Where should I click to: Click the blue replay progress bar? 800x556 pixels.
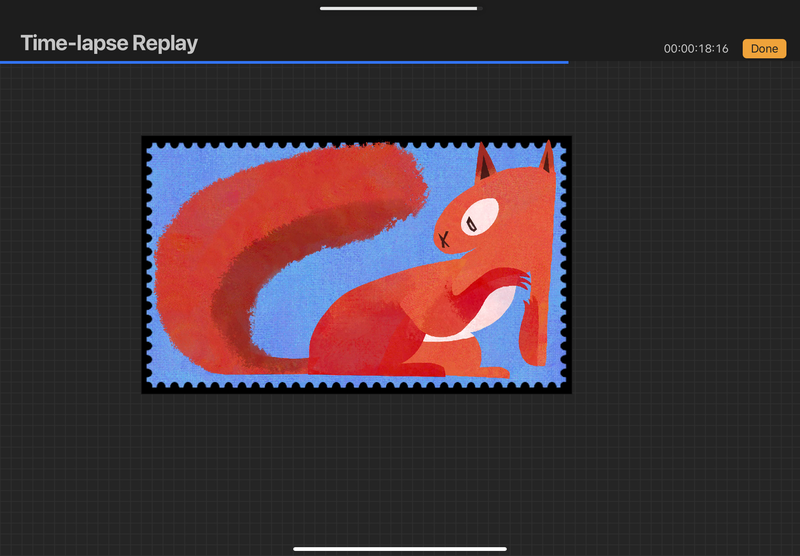point(284,62)
